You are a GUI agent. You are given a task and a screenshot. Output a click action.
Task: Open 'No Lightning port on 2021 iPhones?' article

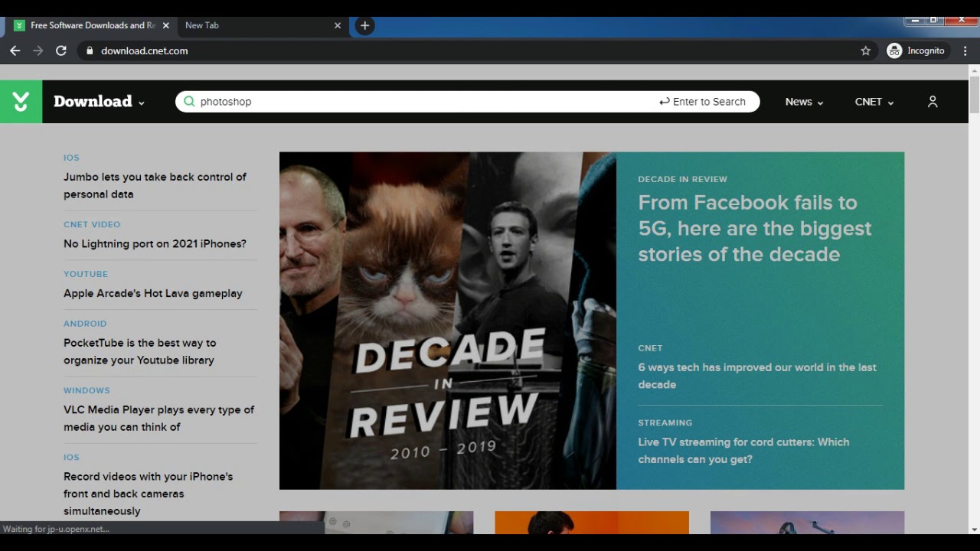155,243
